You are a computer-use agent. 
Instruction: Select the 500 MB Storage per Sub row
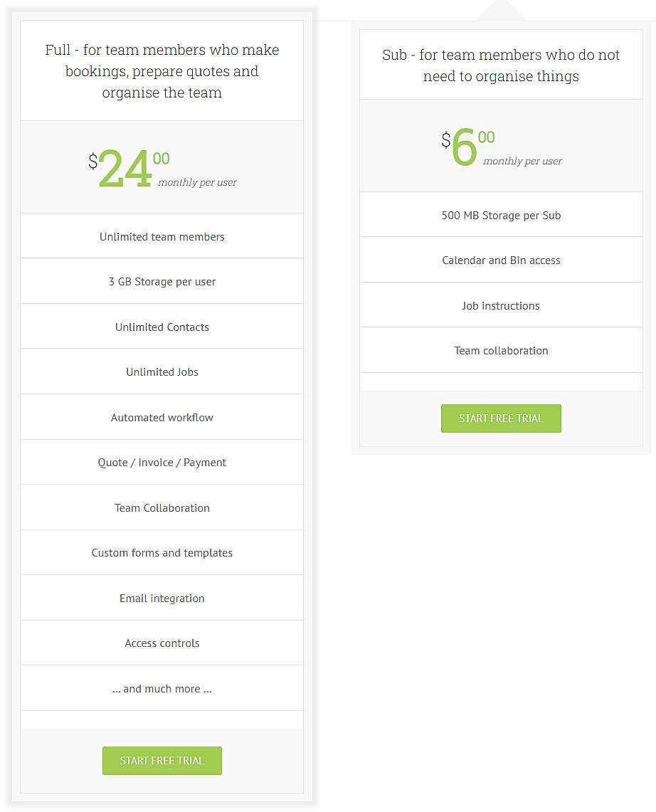501,214
